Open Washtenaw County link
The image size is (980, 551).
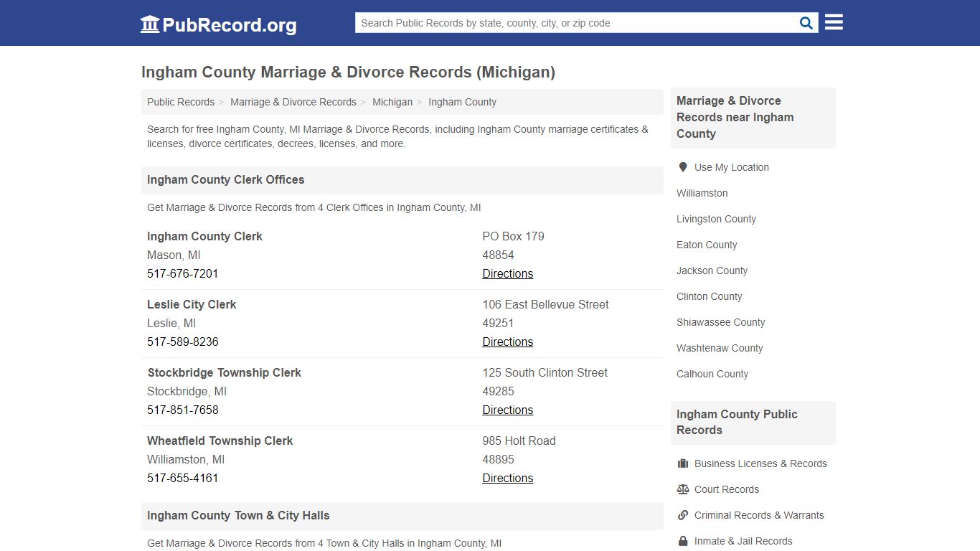point(720,348)
